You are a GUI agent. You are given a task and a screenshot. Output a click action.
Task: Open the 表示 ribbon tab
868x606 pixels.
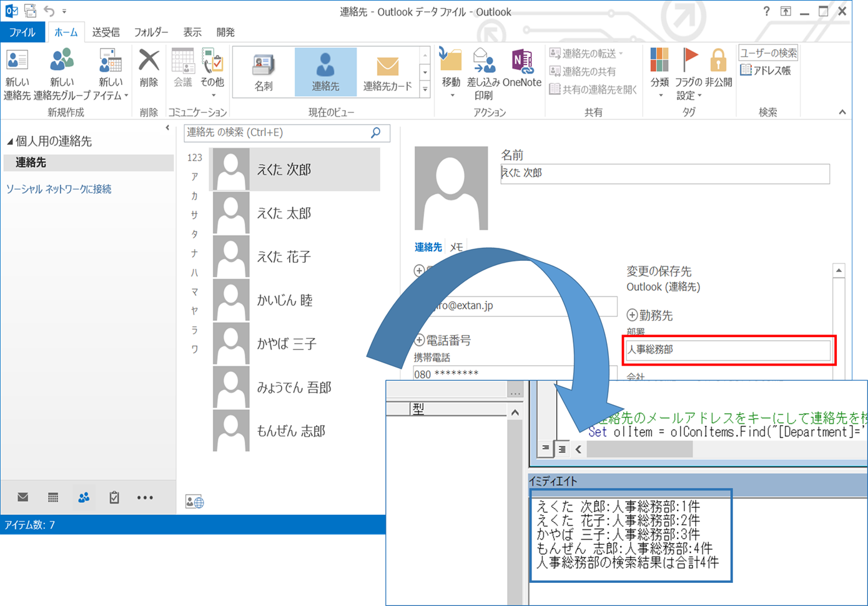[192, 32]
